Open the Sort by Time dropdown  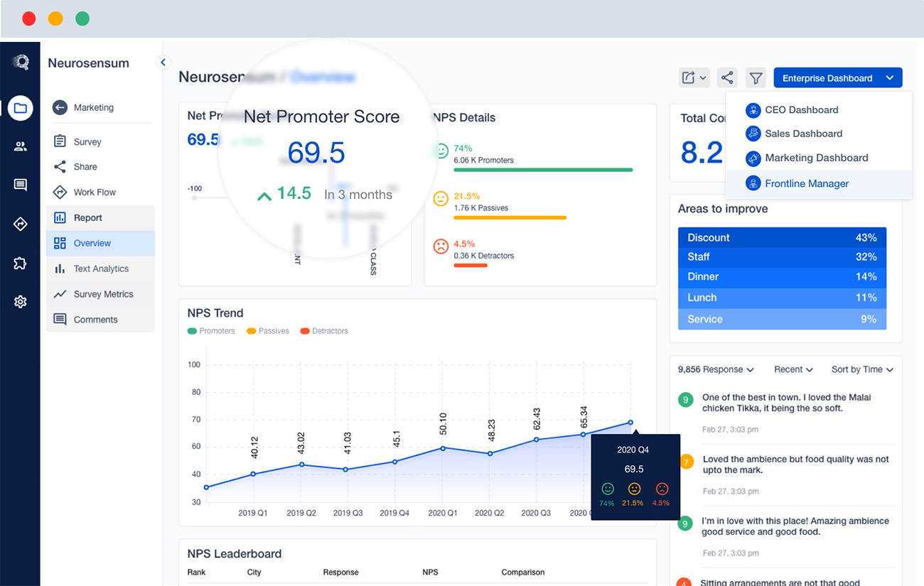pos(862,369)
